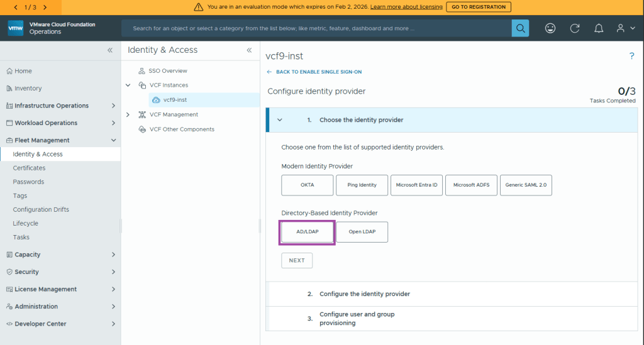
Task: Open the user account menu
Action: point(624,28)
